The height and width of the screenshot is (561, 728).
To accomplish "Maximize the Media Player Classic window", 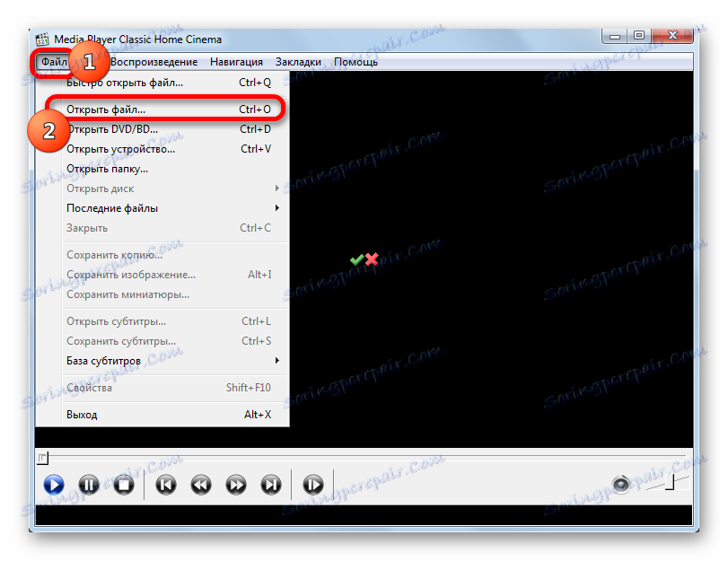I will pos(639,36).
